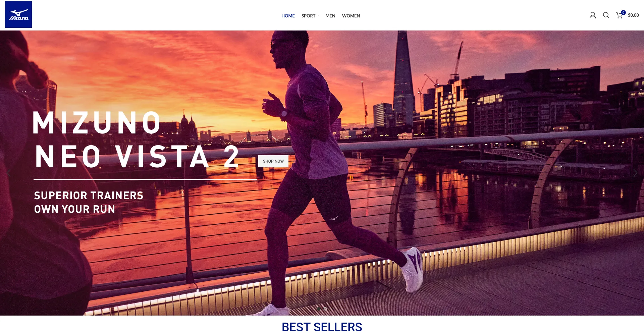Screen dimensions: 644x333
Task: Select the first carousel dot indicator
Action: pos(319,309)
